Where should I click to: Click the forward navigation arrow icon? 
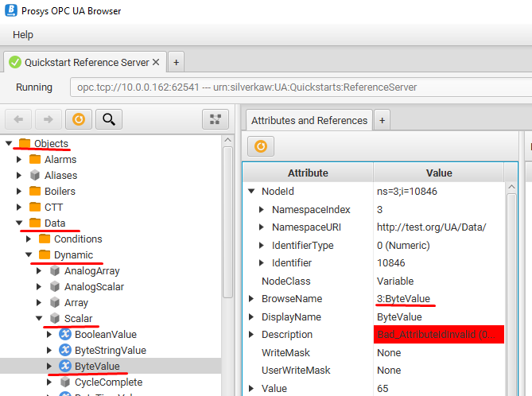tap(48, 119)
